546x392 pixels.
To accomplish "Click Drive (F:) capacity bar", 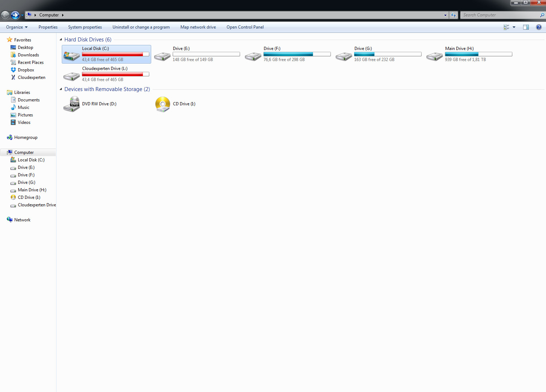I will [x=297, y=54].
